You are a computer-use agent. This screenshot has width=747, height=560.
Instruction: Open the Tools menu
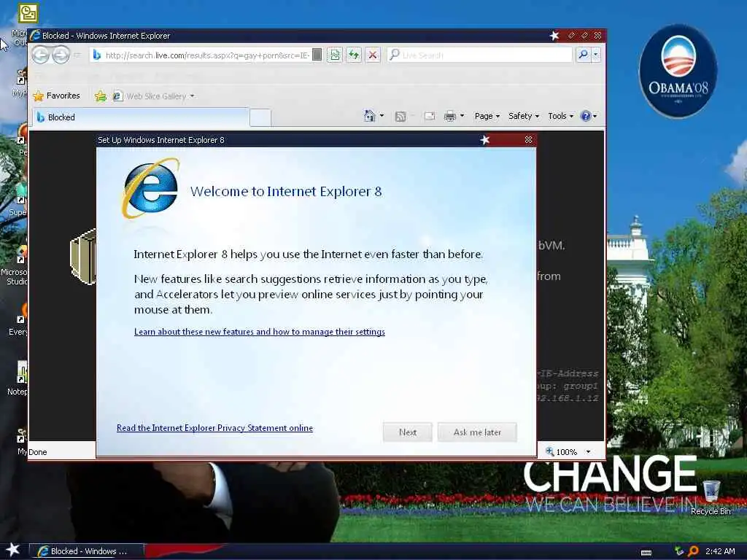click(x=560, y=116)
